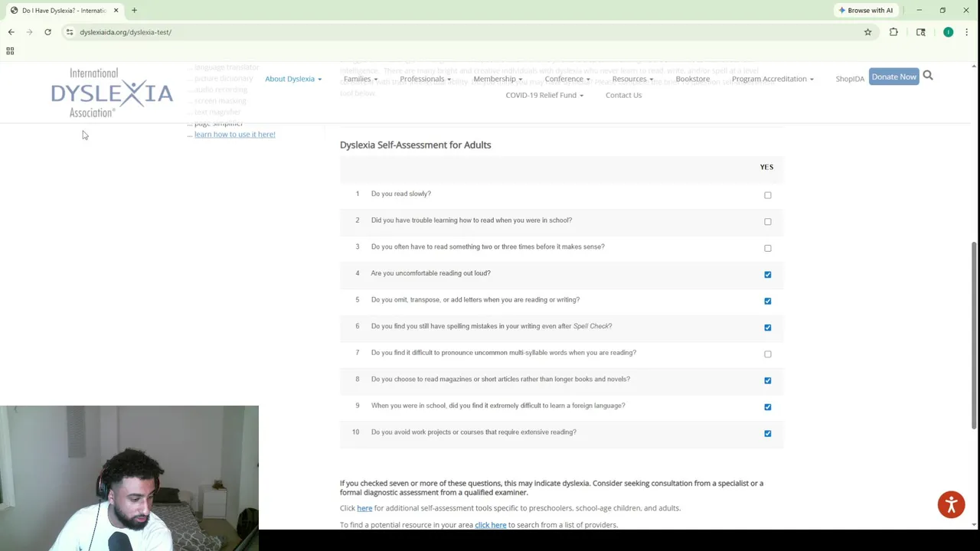Open the Contact Us menu item
The width and height of the screenshot is (980, 551).
click(x=623, y=95)
